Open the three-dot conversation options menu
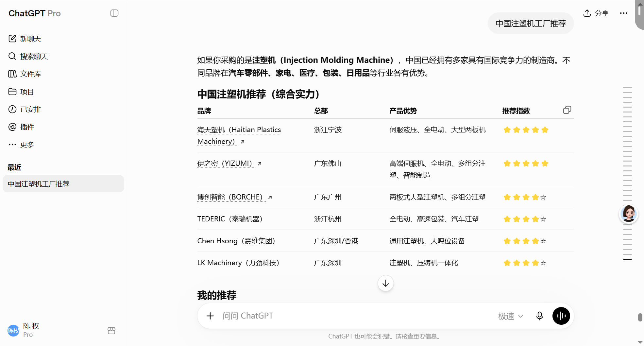Image resolution: width=644 pixels, height=346 pixels. pos(624,13)
